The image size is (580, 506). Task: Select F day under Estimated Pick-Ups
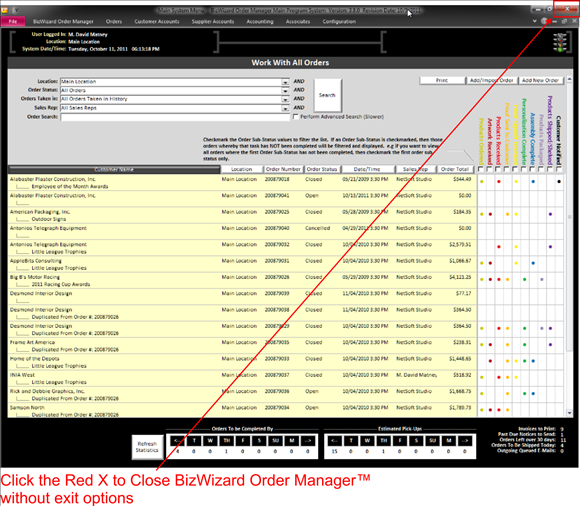click(400, 441)
